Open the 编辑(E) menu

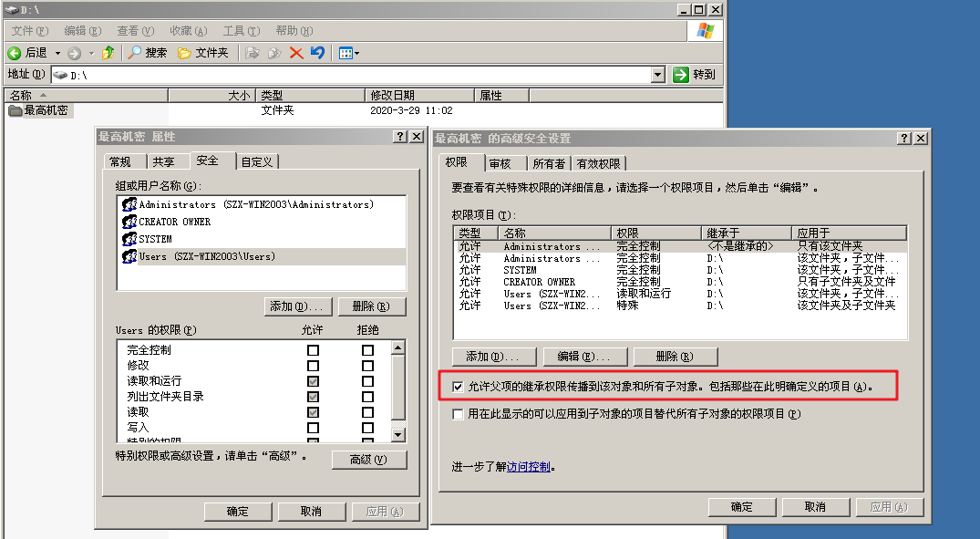(82, 31)
